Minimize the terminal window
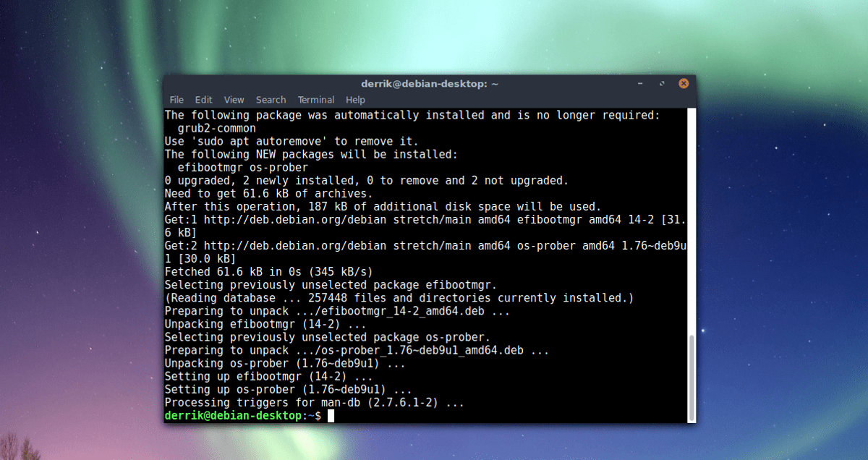This screenshot has height=460, width=868. 640,84
